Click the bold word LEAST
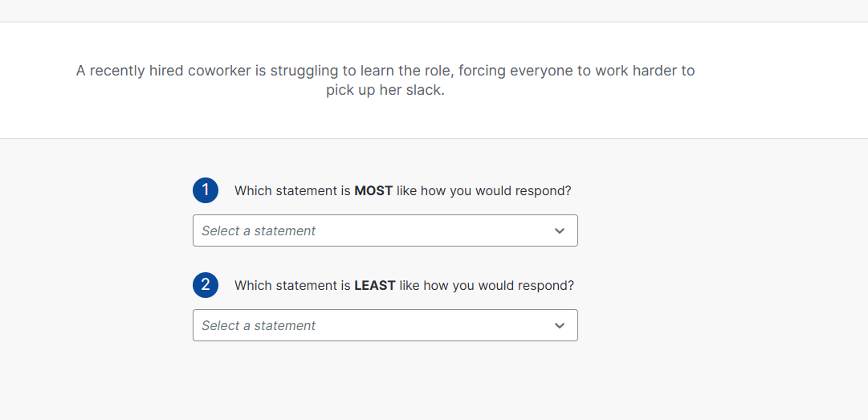The width and height of the screenshot is (868, 420). click(375, 286)
